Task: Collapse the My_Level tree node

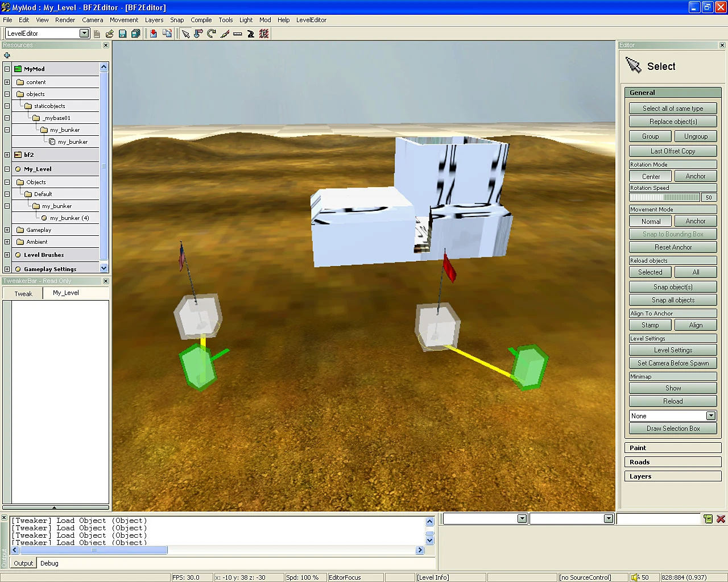Action: click(7, 169)
